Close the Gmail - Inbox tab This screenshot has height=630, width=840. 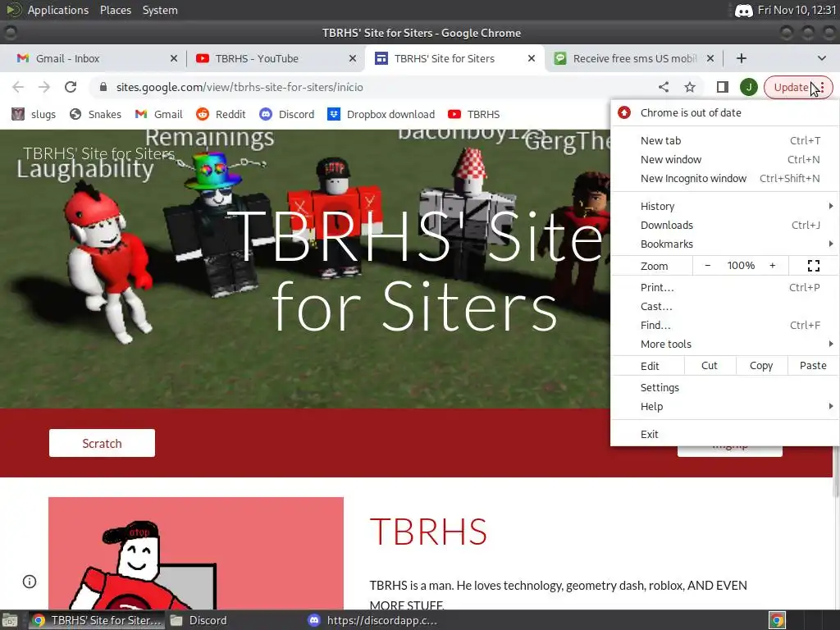(174, 58)
